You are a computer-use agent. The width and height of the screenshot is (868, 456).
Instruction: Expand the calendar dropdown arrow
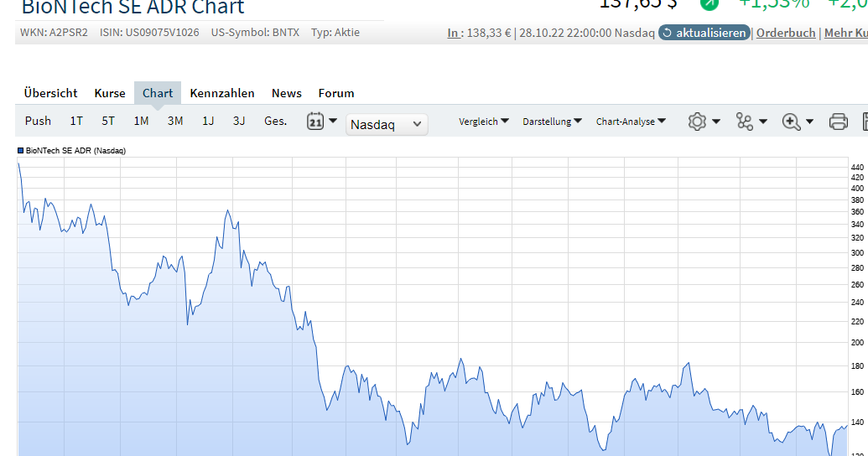(333, 121)
